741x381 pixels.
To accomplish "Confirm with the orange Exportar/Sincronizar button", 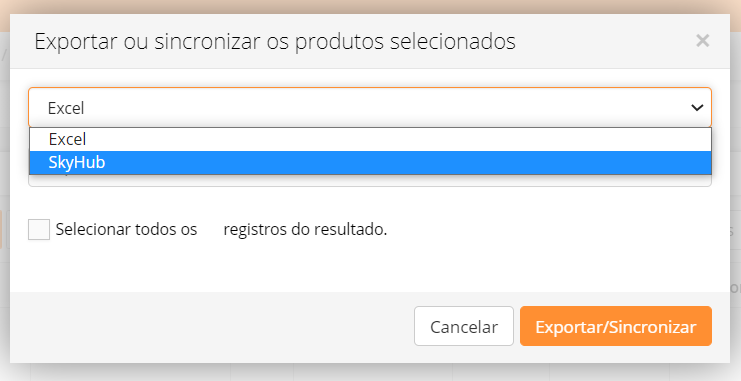I will coord(616,326).
